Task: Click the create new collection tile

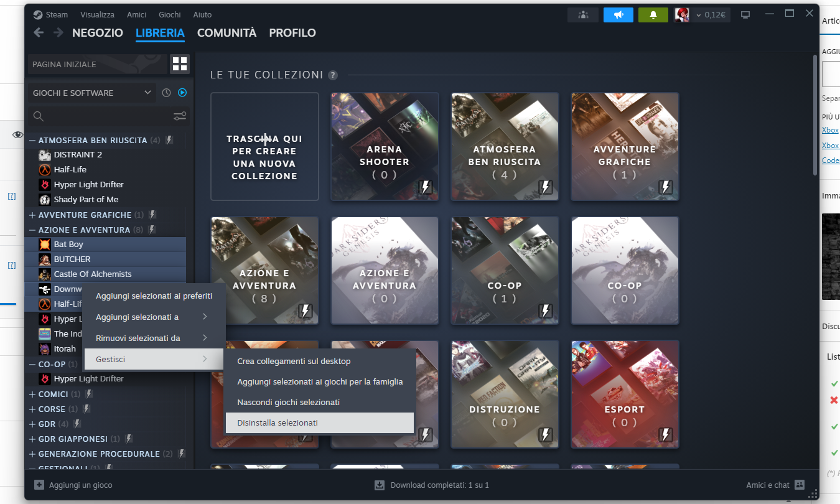Action: click(x=264, y=147)
